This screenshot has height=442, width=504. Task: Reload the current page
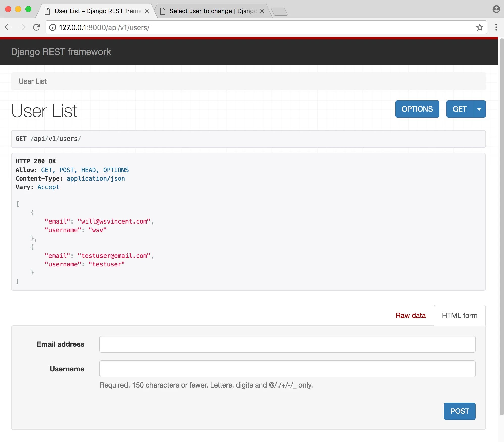37,27
